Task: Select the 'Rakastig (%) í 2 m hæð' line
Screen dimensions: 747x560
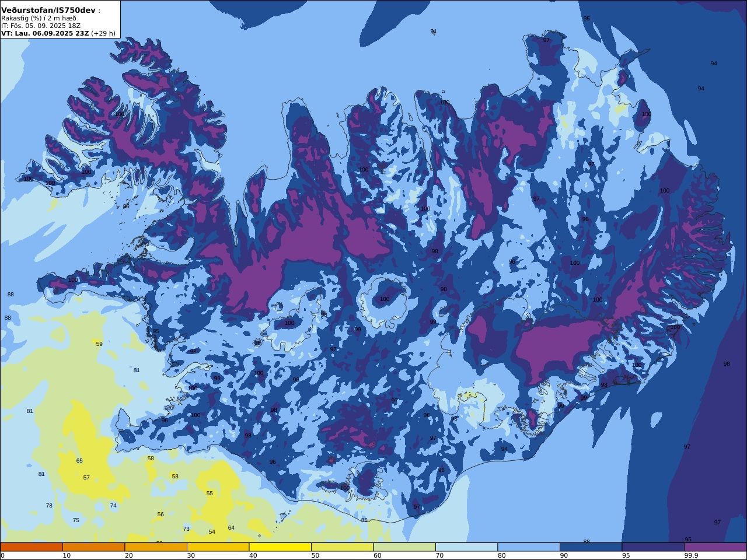Action: pos(39,18)
